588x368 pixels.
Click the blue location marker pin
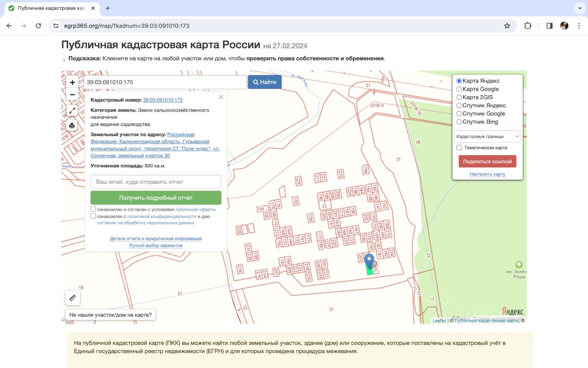tap(369, 261)
